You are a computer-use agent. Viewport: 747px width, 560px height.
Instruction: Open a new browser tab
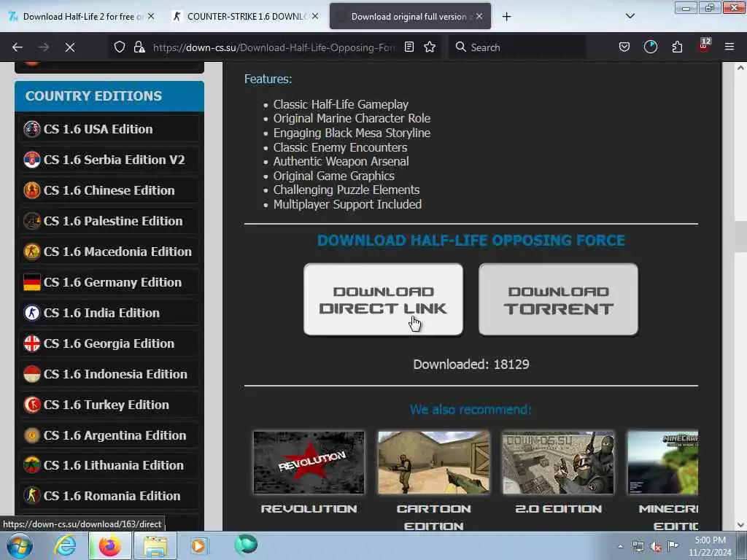(x=506, y=17)
